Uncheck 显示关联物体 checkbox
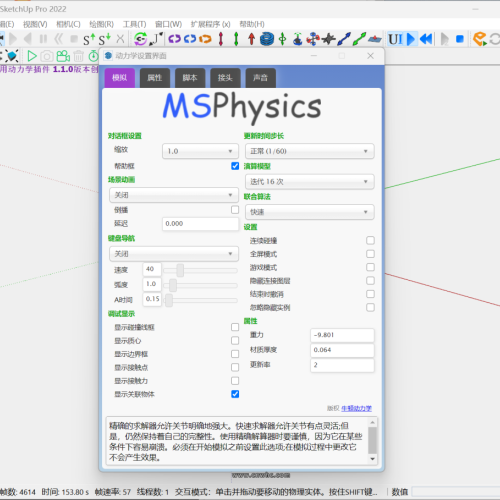Image resolution: width=500 pixels, height=500 pixels. (x=235, y=394)
